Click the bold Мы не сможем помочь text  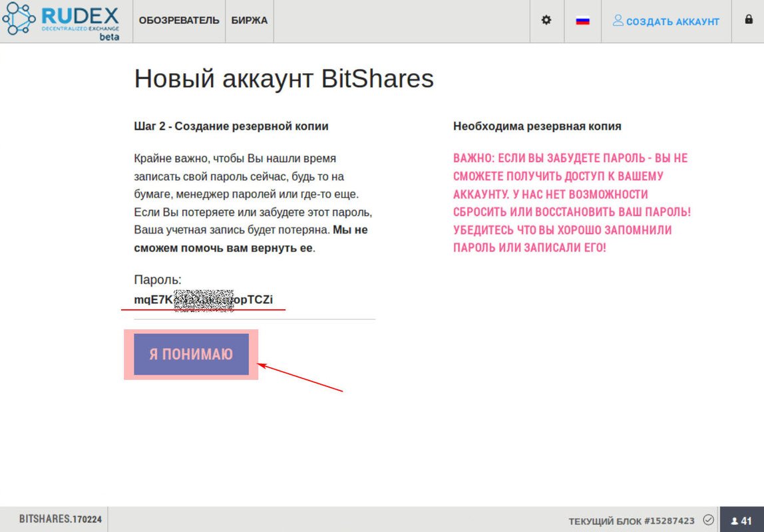[250, 239]
